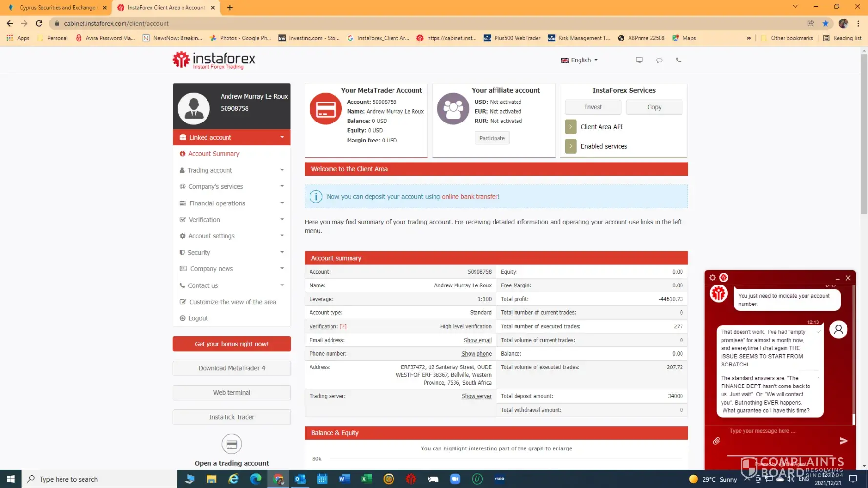
Task: Open Zoom from the Windows taskbar
Action: 455,479
